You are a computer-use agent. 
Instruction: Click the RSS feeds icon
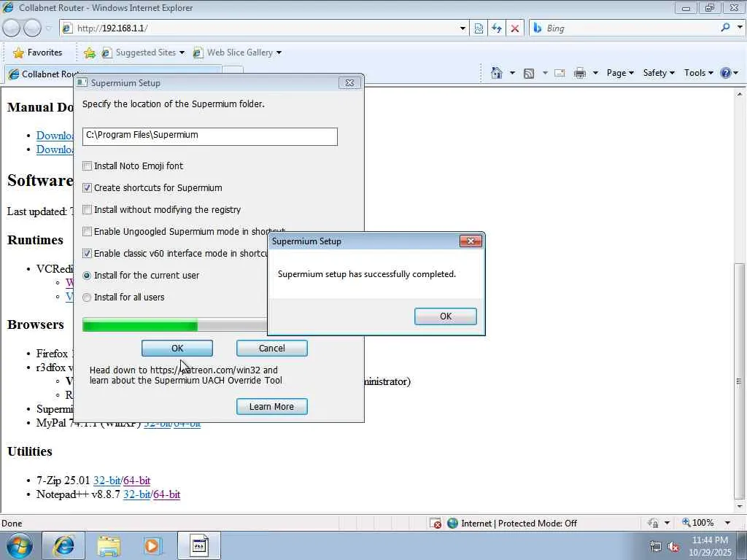(x=529, y=73)
